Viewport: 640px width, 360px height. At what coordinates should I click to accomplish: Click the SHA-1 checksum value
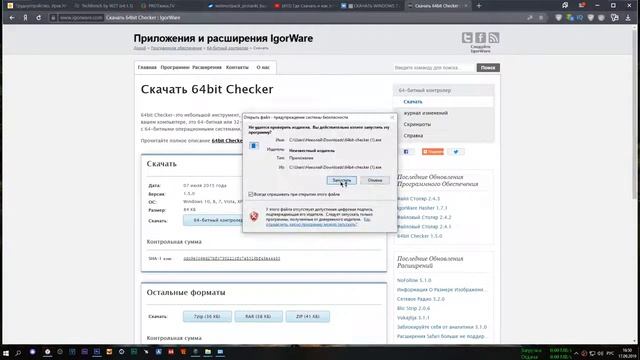pos(232,259)
